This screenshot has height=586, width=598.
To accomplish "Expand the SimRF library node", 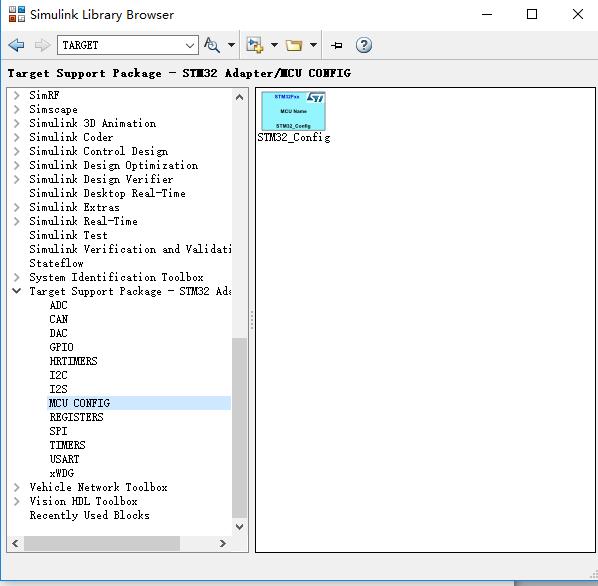I will click(16, 95).
